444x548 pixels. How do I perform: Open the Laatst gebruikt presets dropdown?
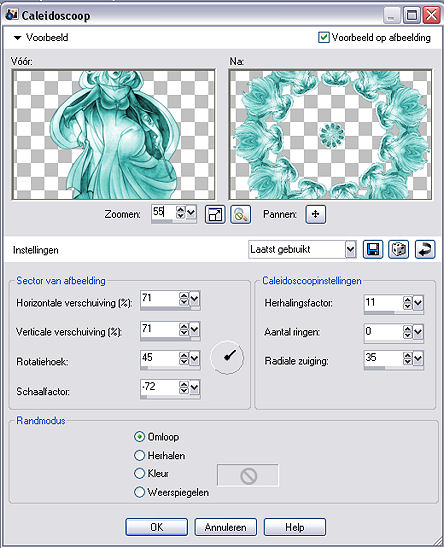(350, 250)
